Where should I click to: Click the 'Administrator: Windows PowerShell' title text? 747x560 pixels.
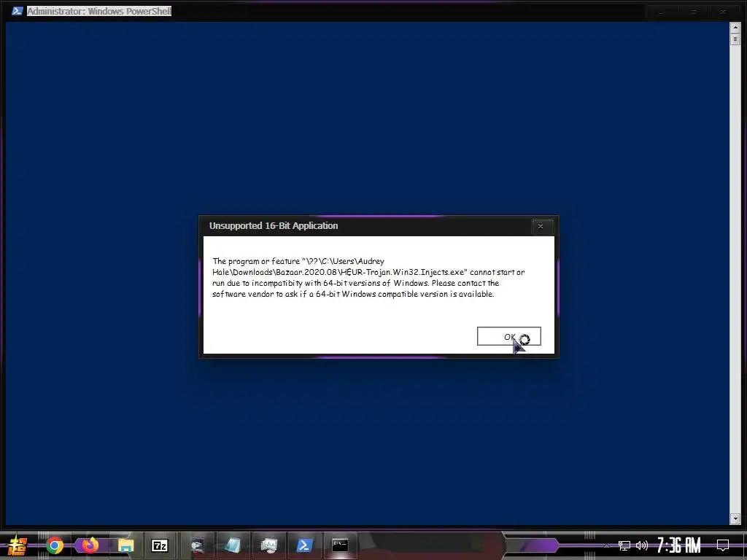click(99, 10)
